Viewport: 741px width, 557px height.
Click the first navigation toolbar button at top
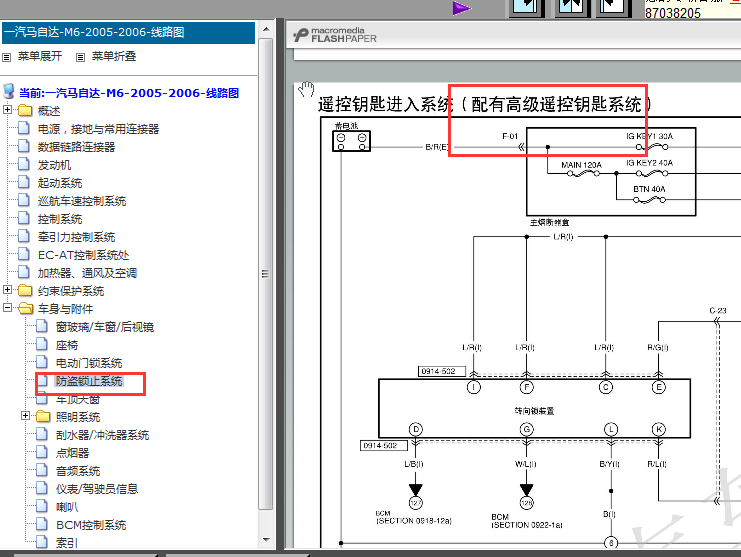[527, 7]
